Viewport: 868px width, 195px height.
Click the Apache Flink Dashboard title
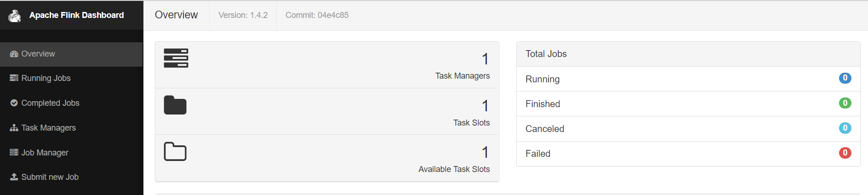tap(76, 15)
